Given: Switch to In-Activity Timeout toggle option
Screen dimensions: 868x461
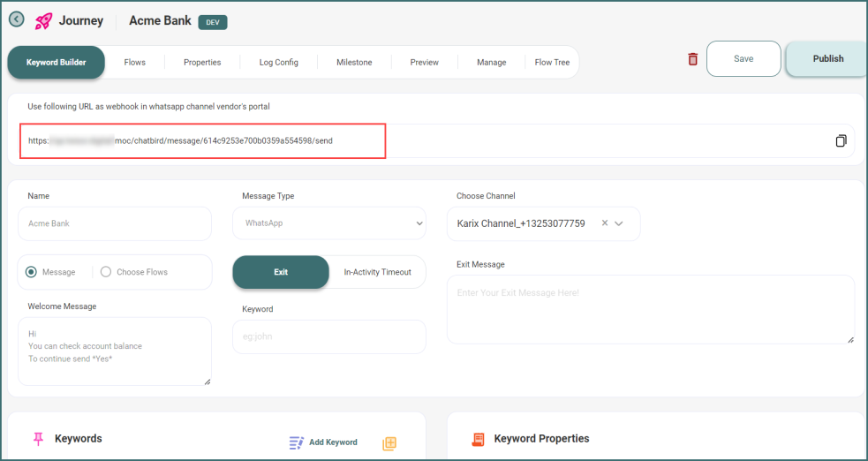Looking at the screenshot, I should (377, 272).
